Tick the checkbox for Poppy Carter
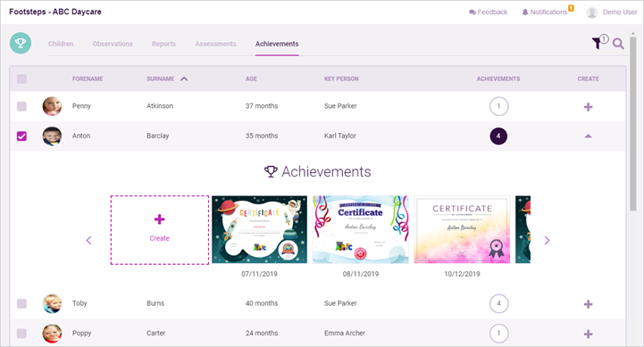Screen dimensions: 644x347 [21, 334]
